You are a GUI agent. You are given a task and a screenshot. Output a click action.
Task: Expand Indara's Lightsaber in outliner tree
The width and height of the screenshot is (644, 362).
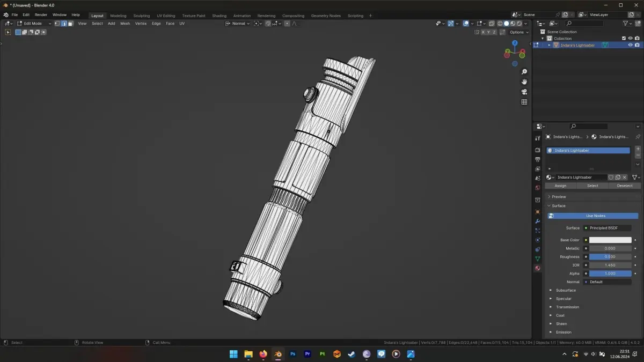[549, 45]
